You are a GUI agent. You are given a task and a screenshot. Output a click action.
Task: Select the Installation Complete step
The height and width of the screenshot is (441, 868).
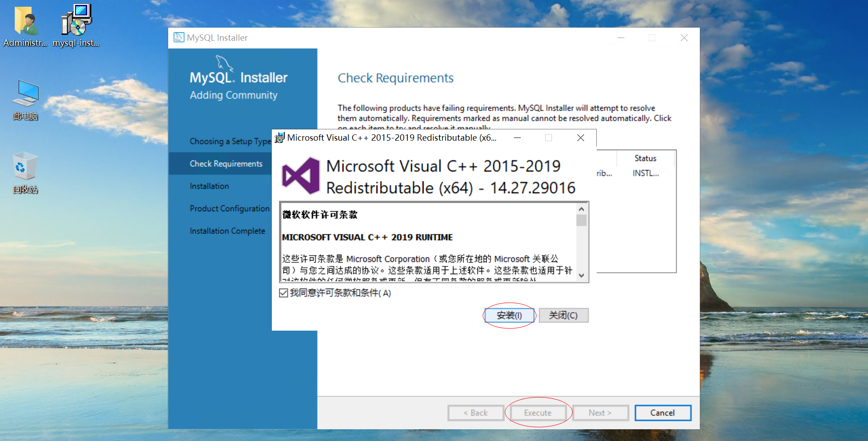point(227,231)
